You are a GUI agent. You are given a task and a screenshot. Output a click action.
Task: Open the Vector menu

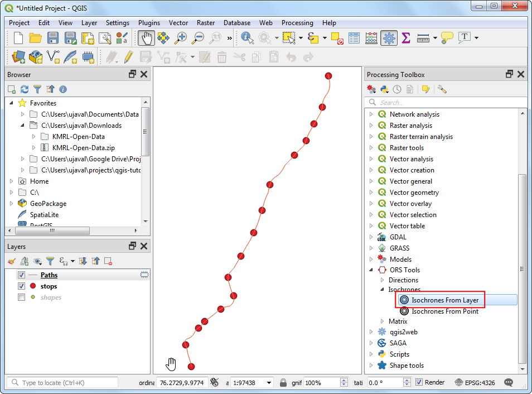(x=178, y=23)
